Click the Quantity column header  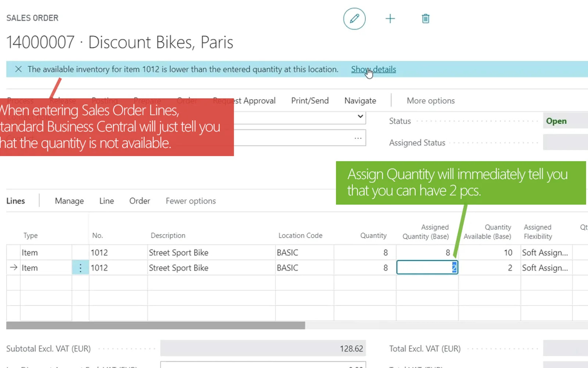pyautogui.click(x=373, y=236)
